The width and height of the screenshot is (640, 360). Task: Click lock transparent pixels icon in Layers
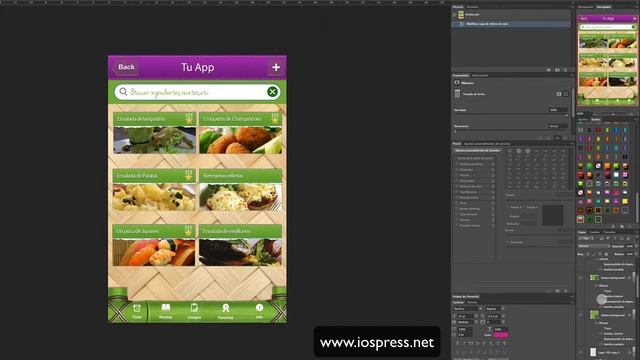pyautogui.click(x=588, y=254)
